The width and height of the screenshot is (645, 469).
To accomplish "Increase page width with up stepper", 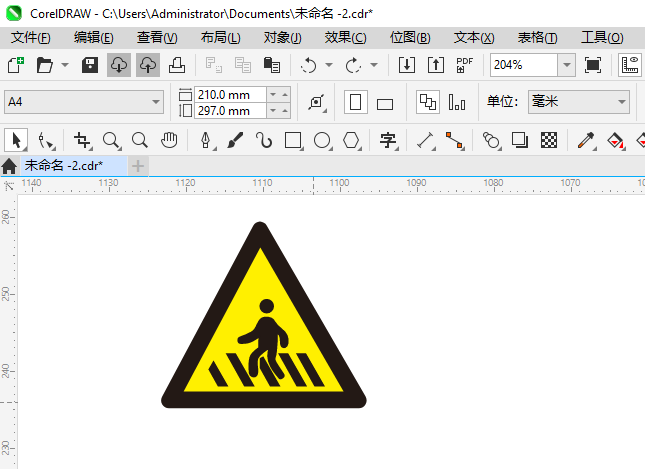I will click(285, 95).
